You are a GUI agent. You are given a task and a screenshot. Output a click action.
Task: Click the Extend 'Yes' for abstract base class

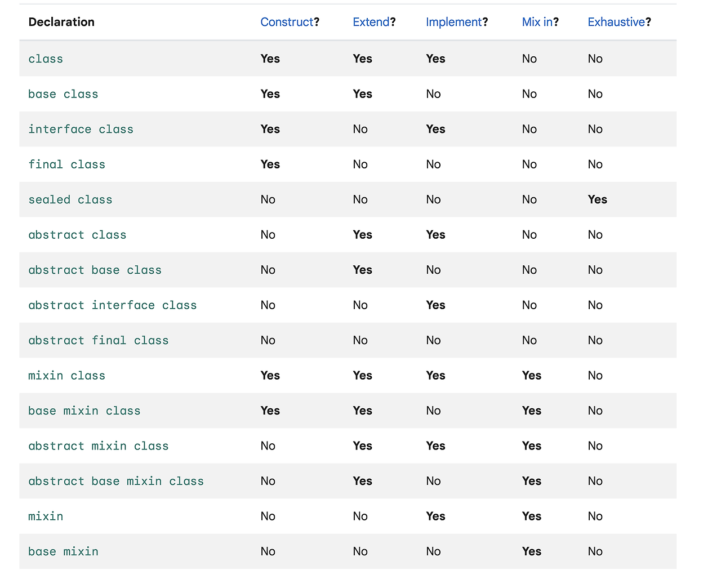click(363, 270)
